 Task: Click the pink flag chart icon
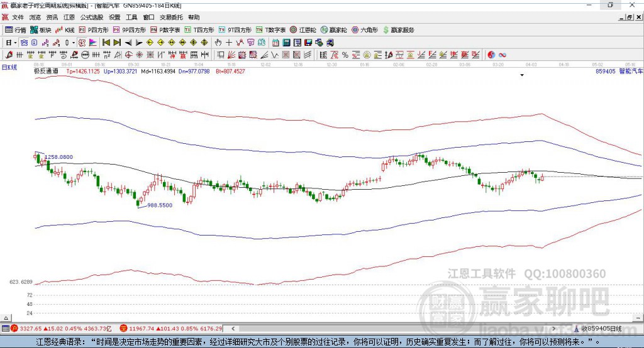(93, 43)
